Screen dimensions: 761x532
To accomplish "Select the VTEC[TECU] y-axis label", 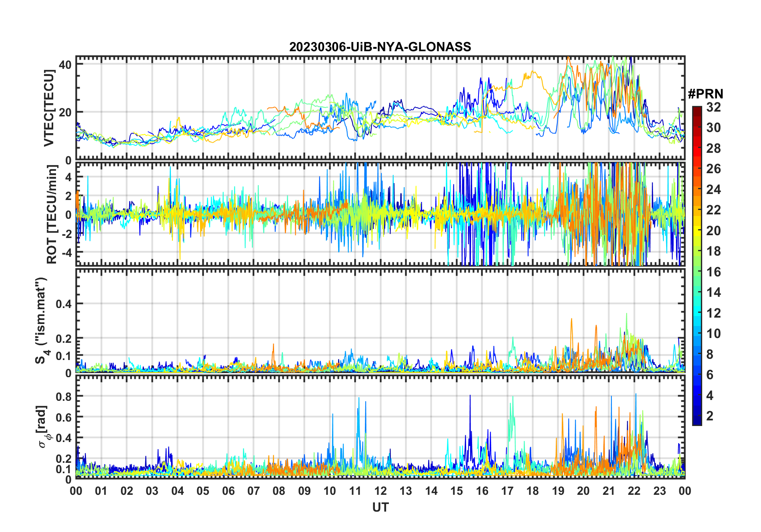I will point(49,108).
